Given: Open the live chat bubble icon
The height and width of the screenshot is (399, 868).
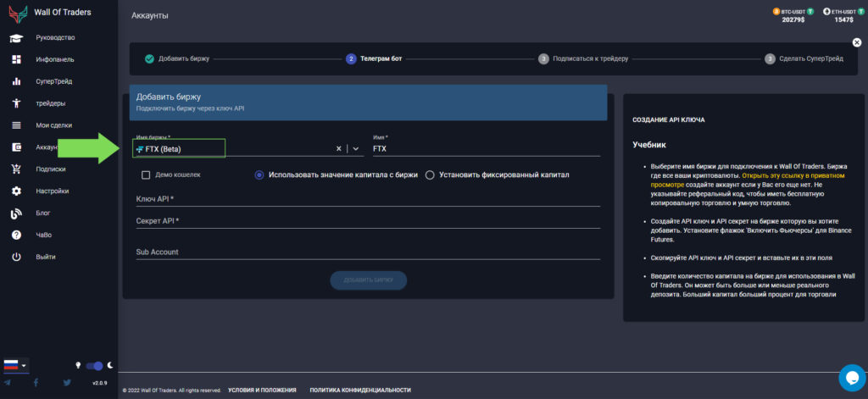Looking at the screenshot, I should tap(851, 377).
